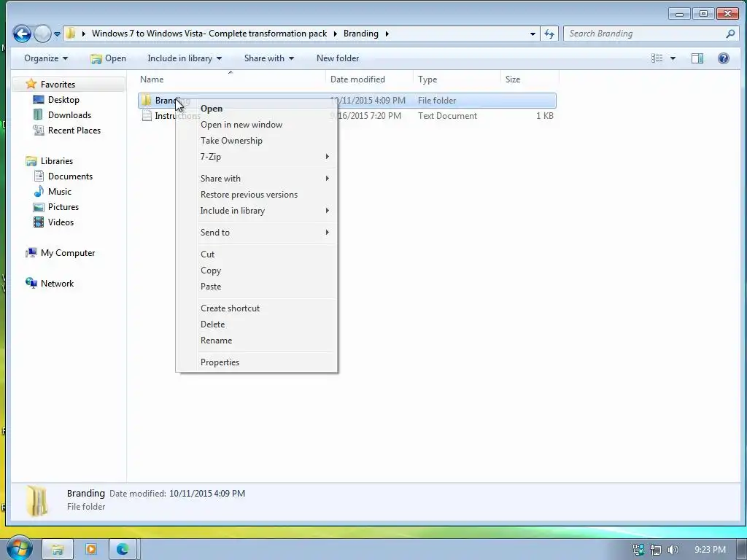The width and height of the screenshot is (747, 560).
Task: Expand Include in library context submenu
Action: (x=257, y=211)
